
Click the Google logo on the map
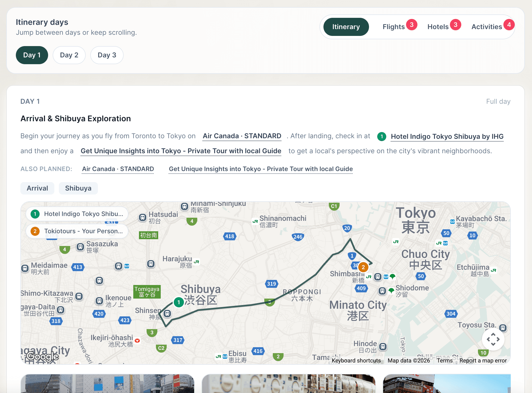coord(43,357)
